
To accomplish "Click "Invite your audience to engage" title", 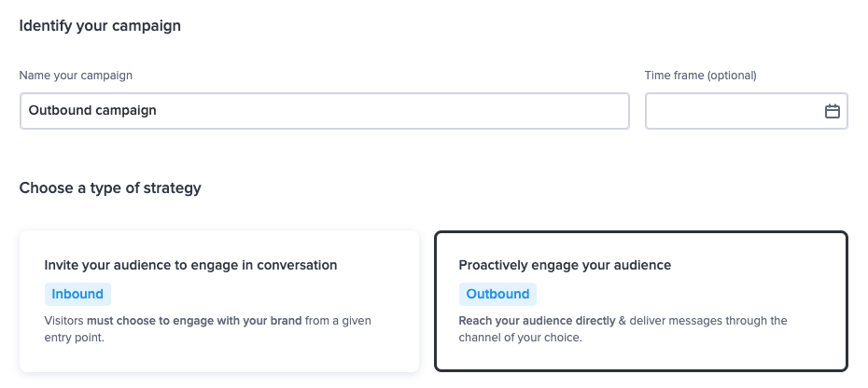I will (x=190, y=265).
